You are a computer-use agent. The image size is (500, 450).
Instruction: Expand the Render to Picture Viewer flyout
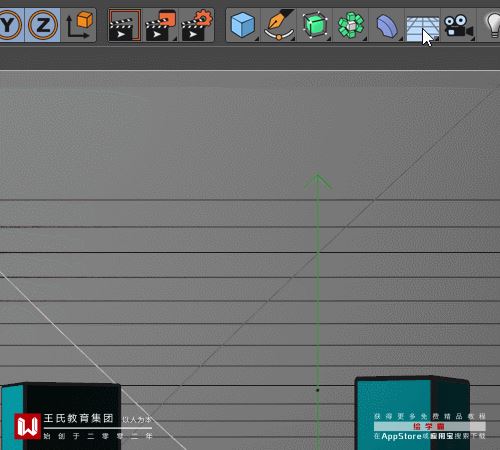coord(175,39)
